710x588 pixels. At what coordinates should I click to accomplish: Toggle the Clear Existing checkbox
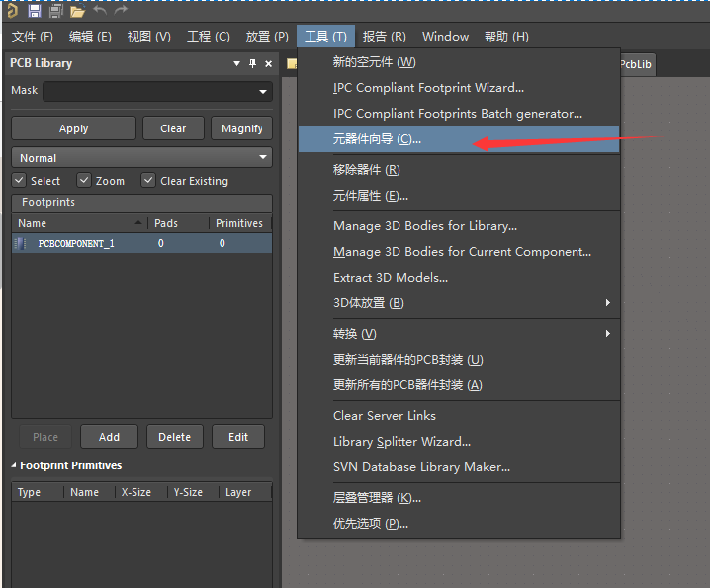[x=148, y=180]
